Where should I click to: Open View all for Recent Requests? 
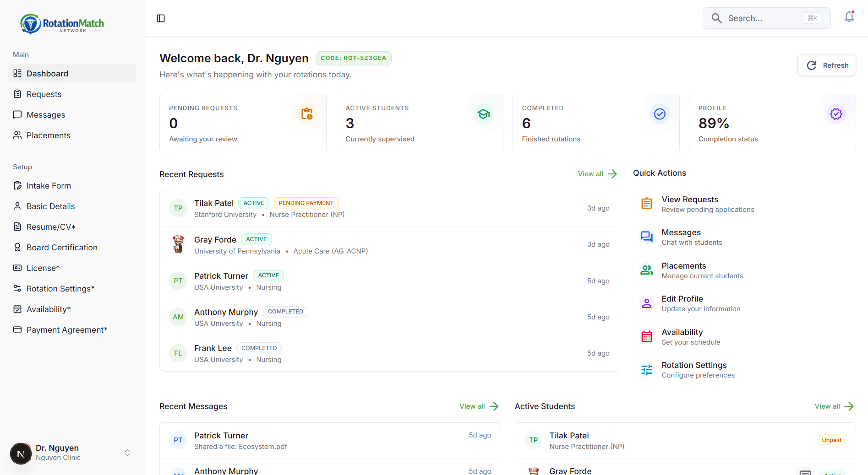(x=596, y=174)
